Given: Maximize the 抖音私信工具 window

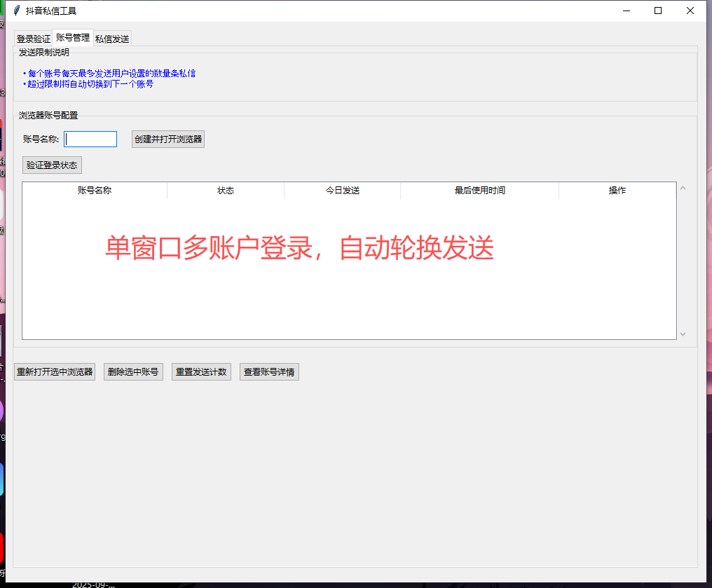Looking at the screenshot, I should 658,11.
